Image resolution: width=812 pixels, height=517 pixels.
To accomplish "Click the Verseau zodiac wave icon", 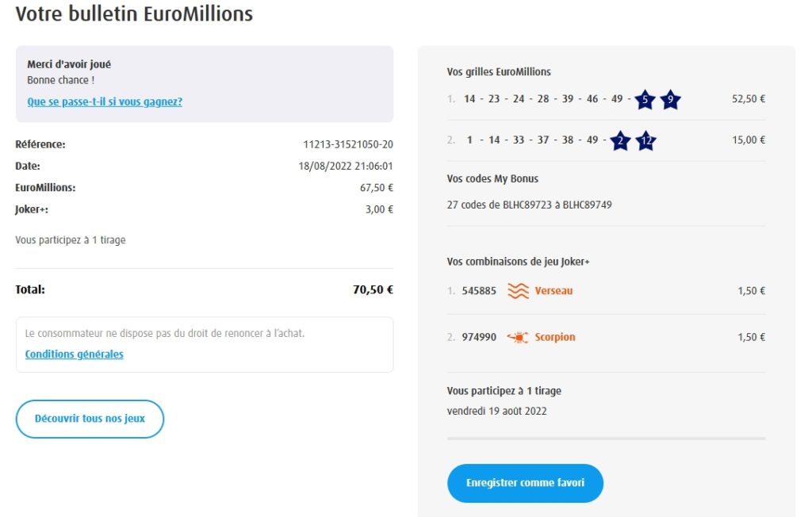I will (518, 291).
